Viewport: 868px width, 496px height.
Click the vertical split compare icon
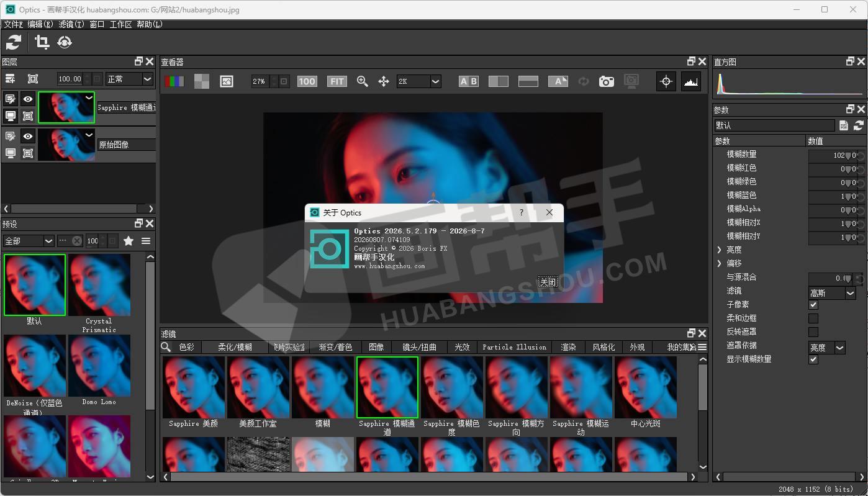pyautogui.click(x=499, y=81)
